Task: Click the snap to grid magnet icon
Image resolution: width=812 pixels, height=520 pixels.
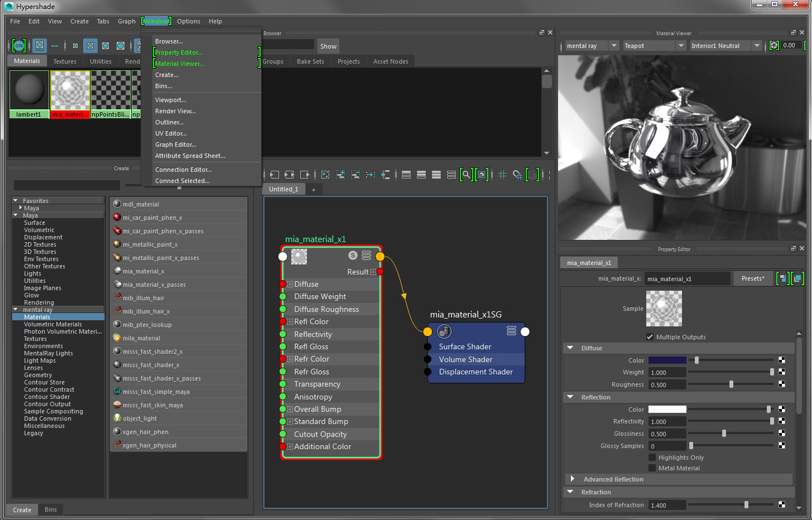Action: (517, 175)
